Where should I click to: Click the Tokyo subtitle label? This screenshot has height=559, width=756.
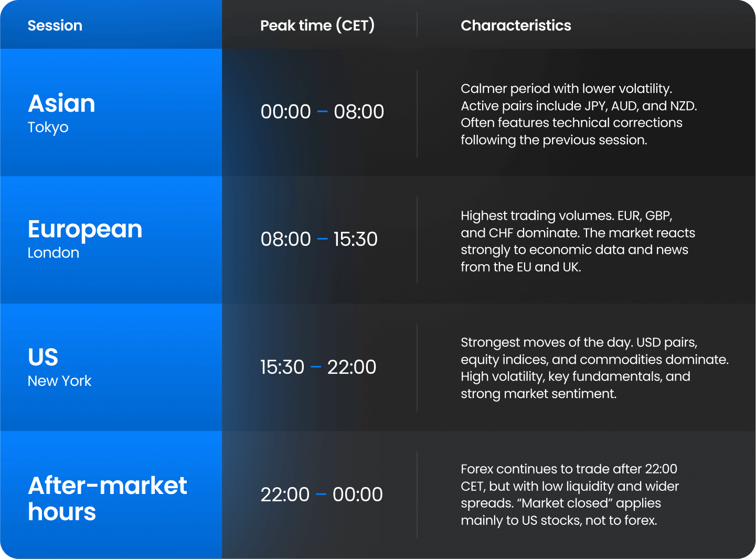click(x=48, y=127)
